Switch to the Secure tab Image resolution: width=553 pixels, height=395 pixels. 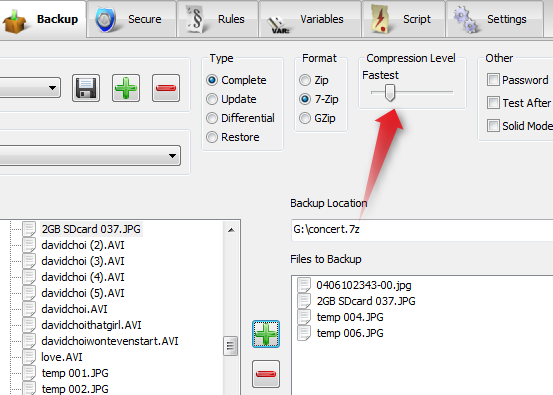pyautogui.click(x=132, y=19)
